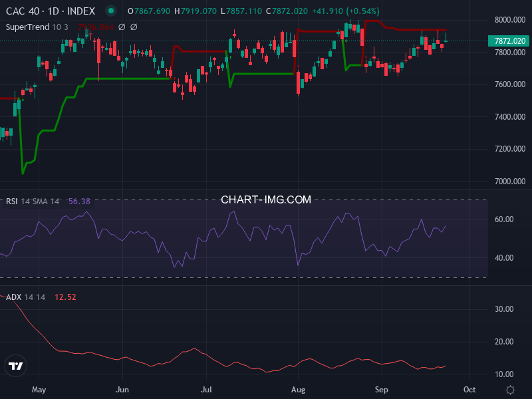The height and width of the screenshot is (399, 532).
Task: Click the TradingView logo icon
Action: click(x=16, y=366)
